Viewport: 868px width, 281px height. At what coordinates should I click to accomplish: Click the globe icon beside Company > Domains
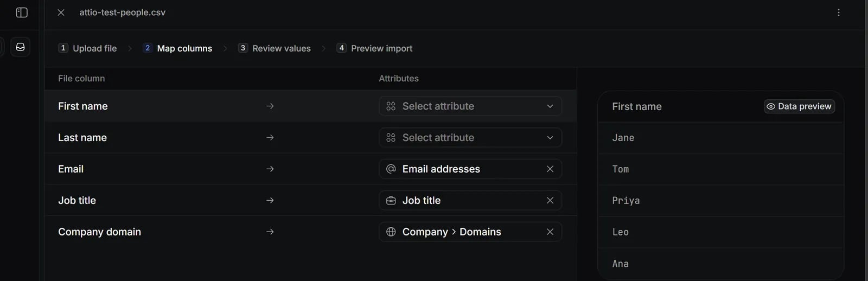(391, 232)
